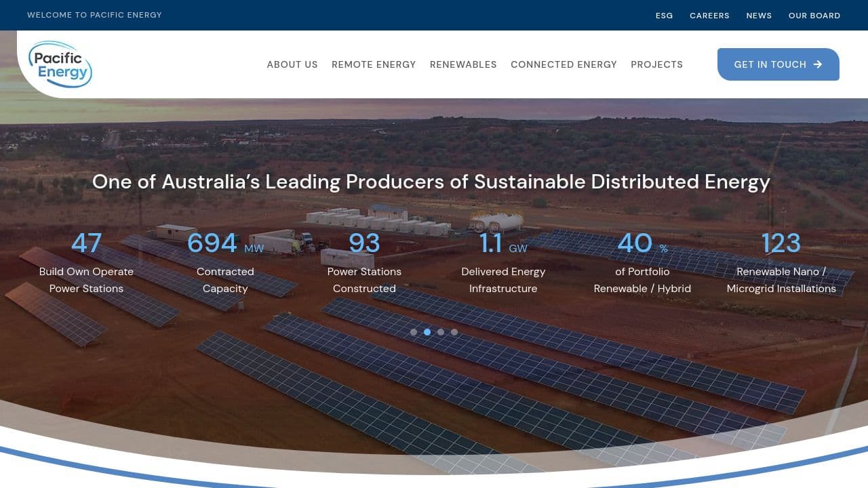The width and height of the screenshot is (868, 488).
Task: Click the sustainable distributed energy headline
Action: (x=432, y=182)
